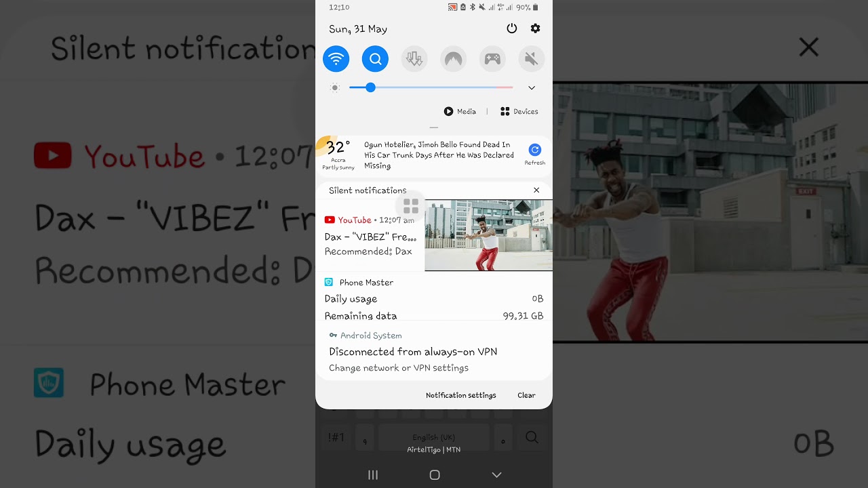Screen dimensions: 868x488
Task: Tap the Home navigation button
Action: click(x=435, y=475)
